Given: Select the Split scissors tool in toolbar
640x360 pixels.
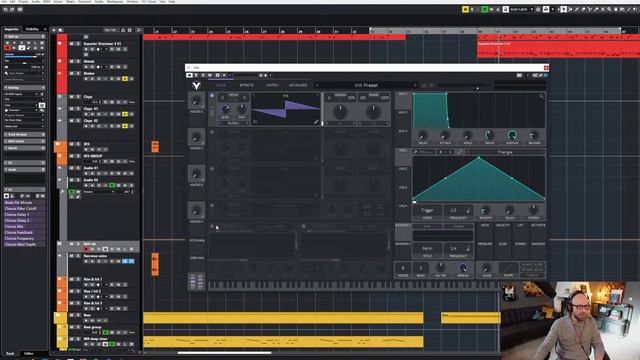Looking at the screenshot, I should click(590, 9).
